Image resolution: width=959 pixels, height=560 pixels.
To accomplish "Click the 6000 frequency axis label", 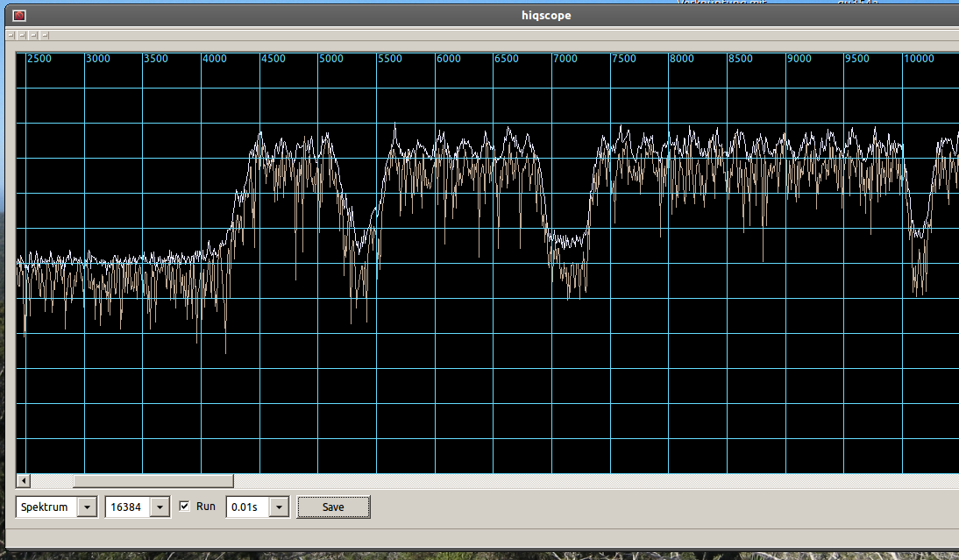I will tap(448, 59).
